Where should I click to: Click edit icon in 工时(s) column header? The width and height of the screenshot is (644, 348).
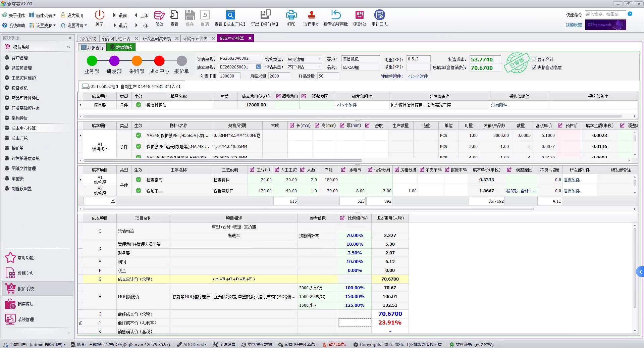click(252, 170)
